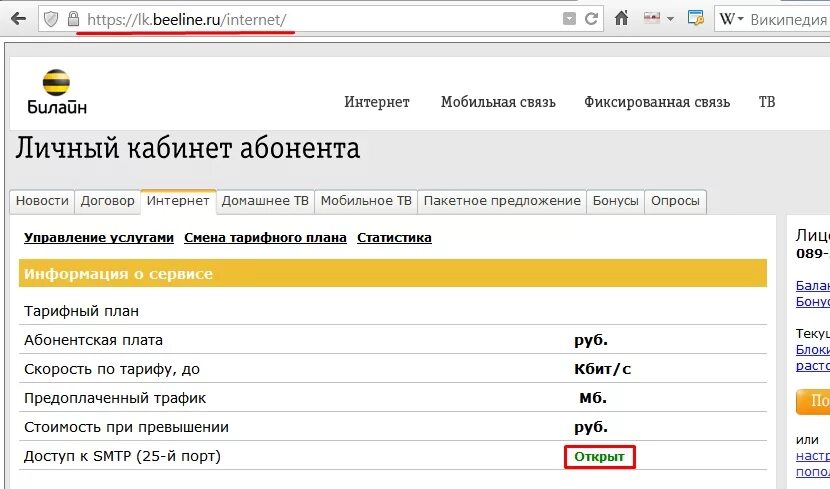Open the Бонусы tab
The width and height of the screenshot is (830, 489).
[616, 201]
